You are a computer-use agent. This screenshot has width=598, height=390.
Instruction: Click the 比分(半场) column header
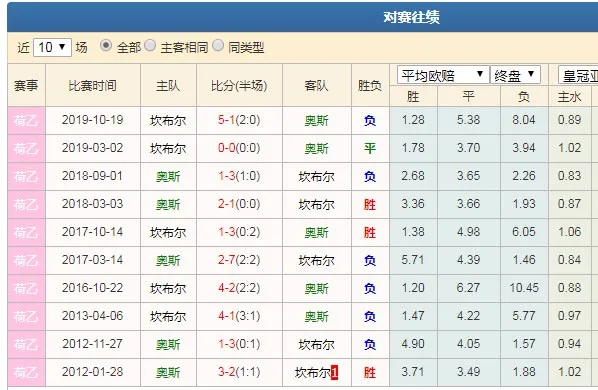pyautogui.click(x=239, y=85)
